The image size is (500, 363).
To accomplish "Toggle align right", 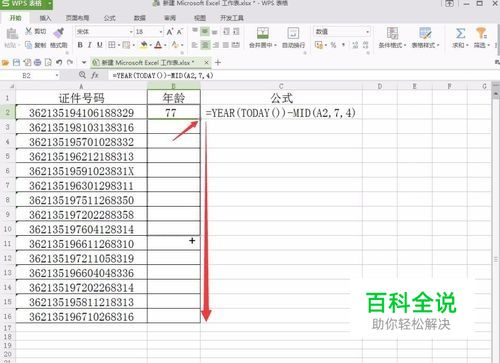I will click(216, 45).
